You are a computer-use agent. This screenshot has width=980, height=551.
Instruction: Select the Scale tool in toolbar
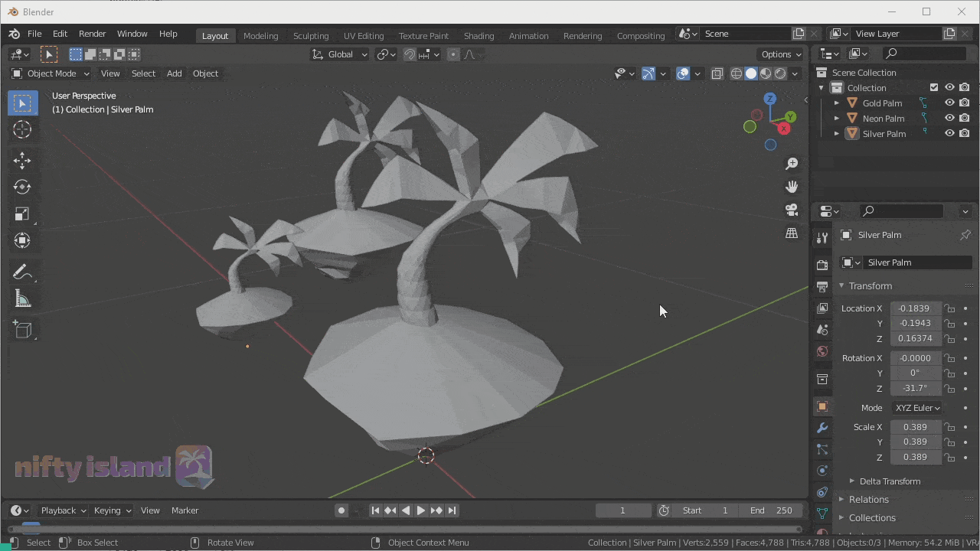pos(22,214)
